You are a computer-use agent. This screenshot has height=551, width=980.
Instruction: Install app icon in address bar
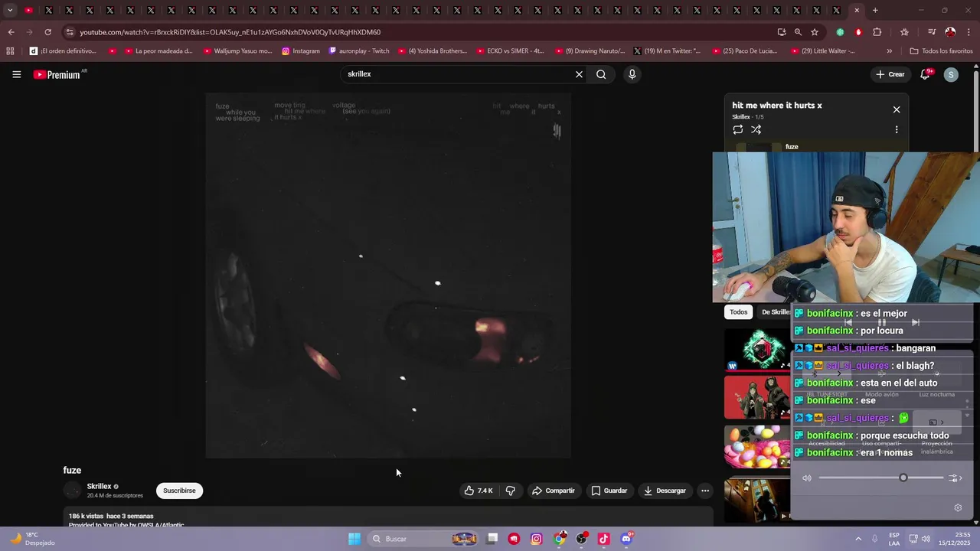tap(781, 32)
